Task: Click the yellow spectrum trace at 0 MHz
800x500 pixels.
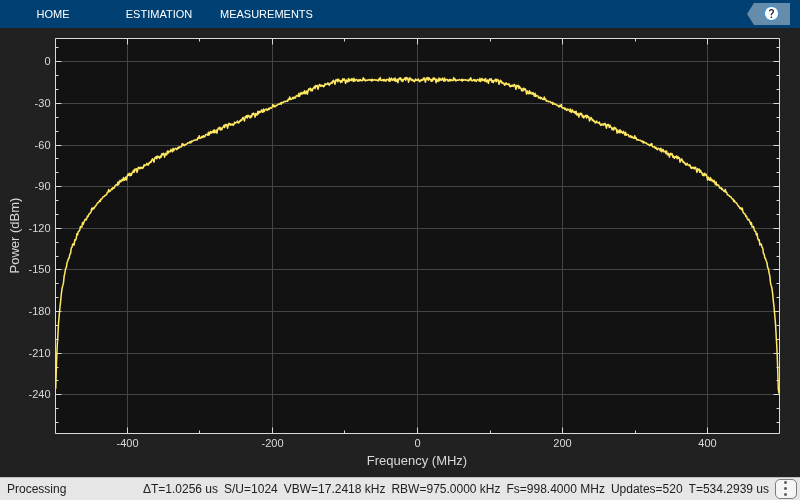Action: [417, 80]
